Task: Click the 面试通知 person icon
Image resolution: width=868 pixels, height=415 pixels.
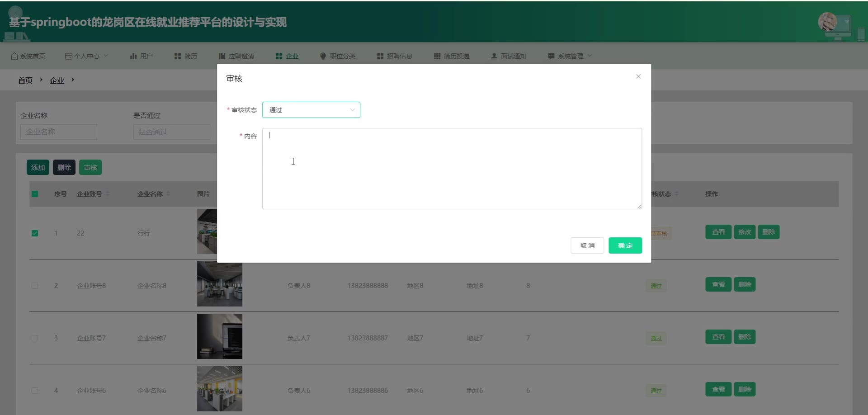Action: [494, 56]
